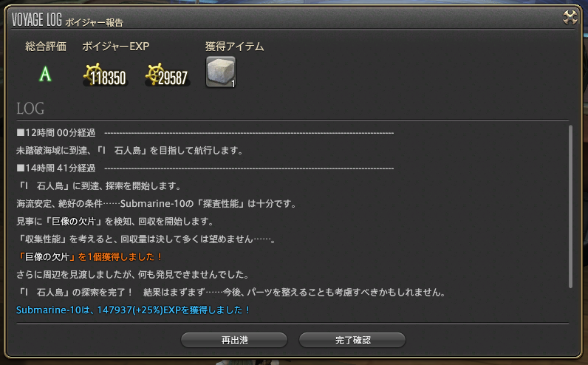Click the green A overall rating
This screenshot has height=365, width=588.
[45, 74]
